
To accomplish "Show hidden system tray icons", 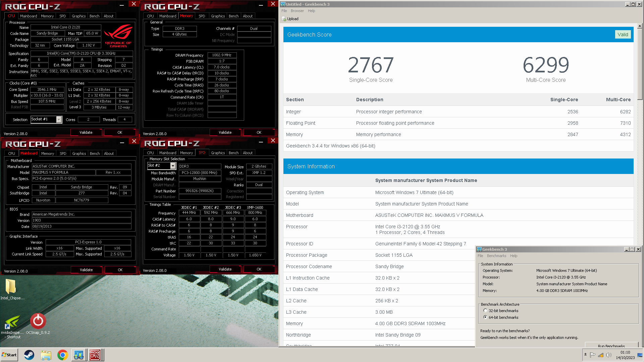I will [585, 355].
